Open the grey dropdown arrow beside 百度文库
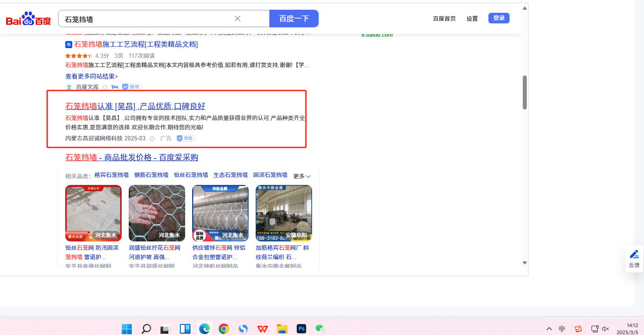The image size is (644, 335). pos(105,87)
